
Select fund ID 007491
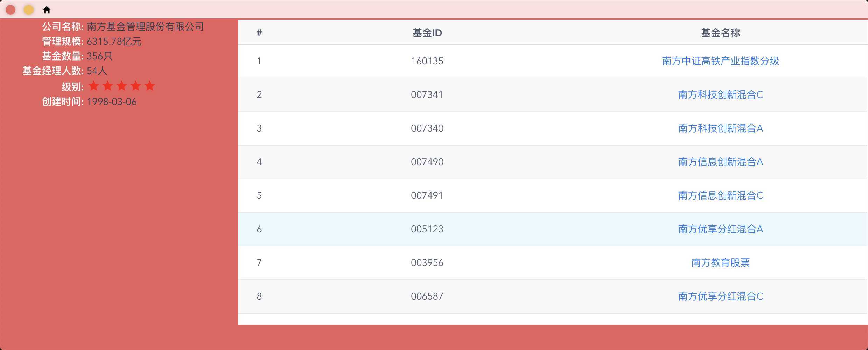427,196
